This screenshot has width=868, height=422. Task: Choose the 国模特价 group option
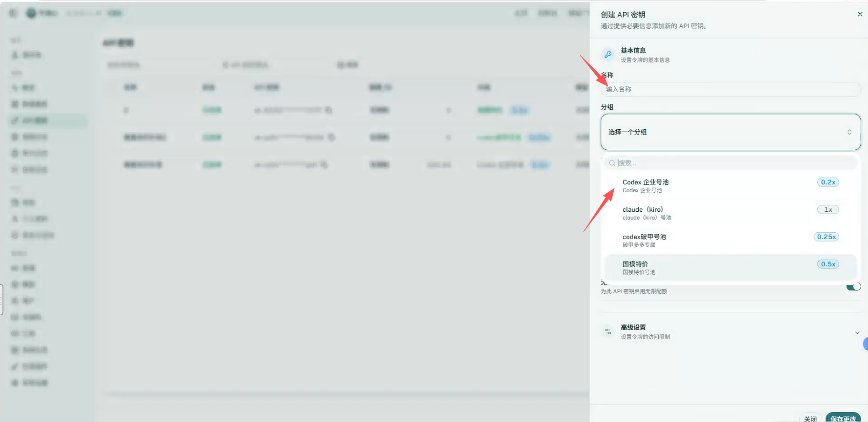click(730, 268)
